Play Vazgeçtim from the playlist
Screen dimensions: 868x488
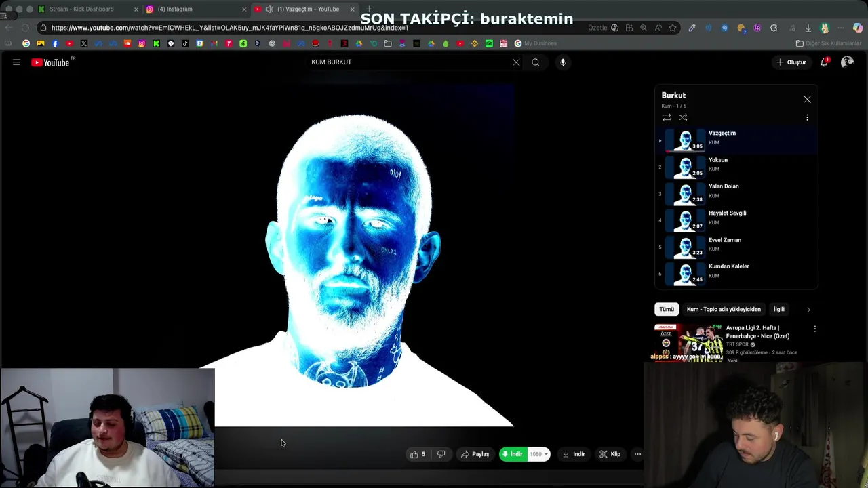(736, 140)
